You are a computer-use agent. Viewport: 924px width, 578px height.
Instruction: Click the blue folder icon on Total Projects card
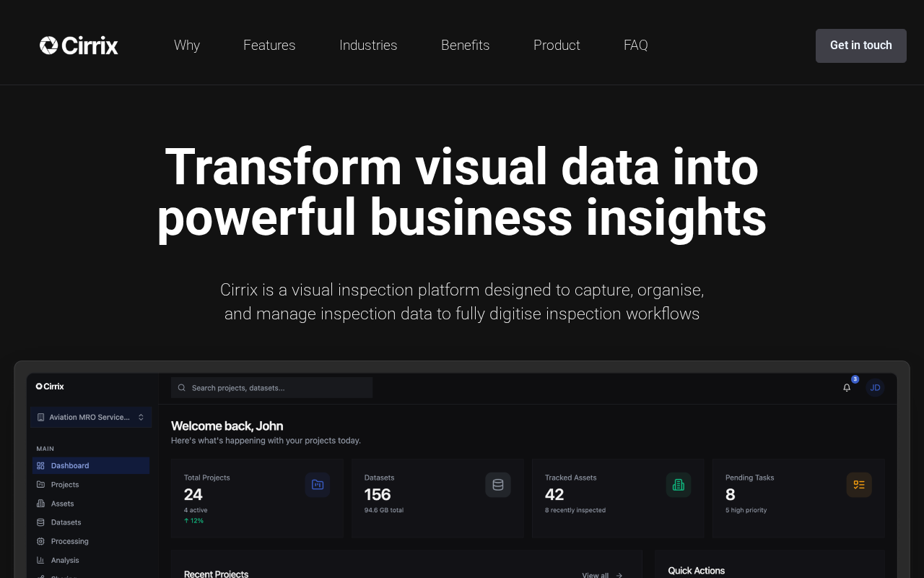coord(318,485)
